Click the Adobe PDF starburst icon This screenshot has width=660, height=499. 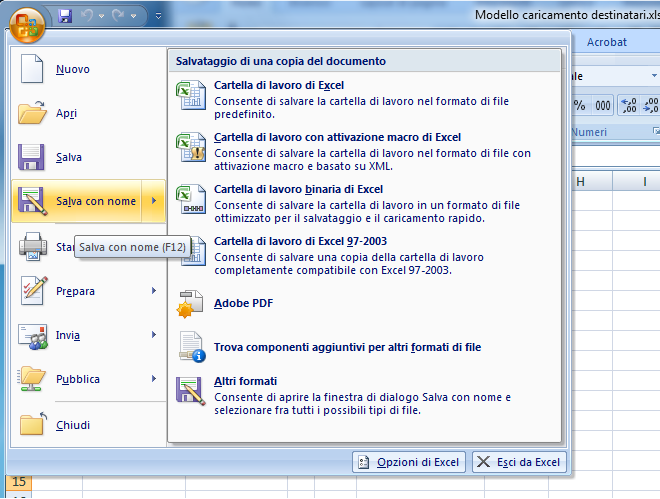(190, 304)
